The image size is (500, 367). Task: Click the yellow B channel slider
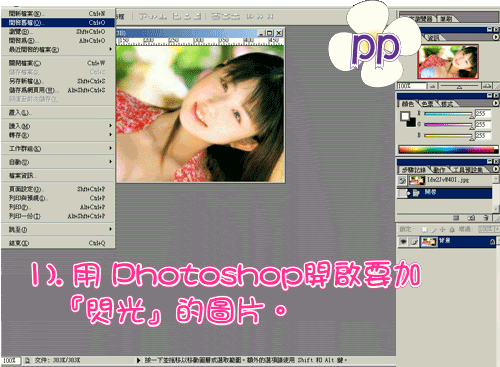click(448, 135)
